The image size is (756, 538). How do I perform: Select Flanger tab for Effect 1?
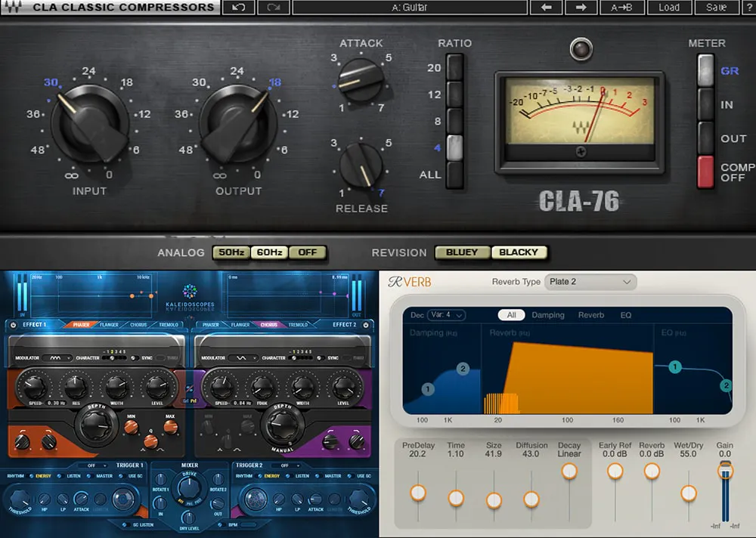pyautogui.click(x=109, y=325)
